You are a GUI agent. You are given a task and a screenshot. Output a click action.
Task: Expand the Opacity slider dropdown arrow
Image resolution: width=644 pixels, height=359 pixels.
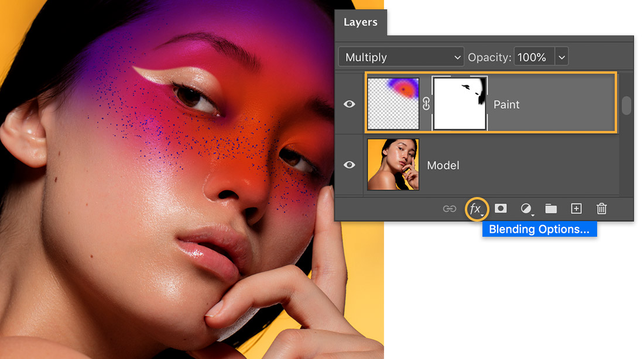pos(561,57)
